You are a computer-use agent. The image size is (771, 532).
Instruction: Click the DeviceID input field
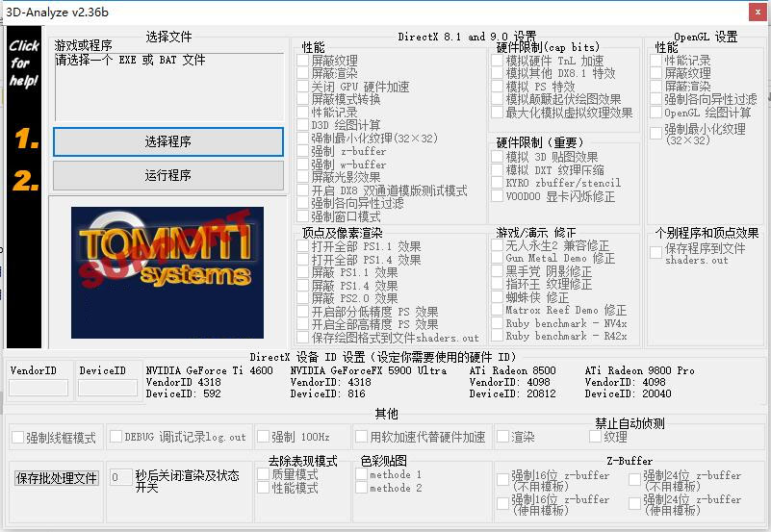108,388
